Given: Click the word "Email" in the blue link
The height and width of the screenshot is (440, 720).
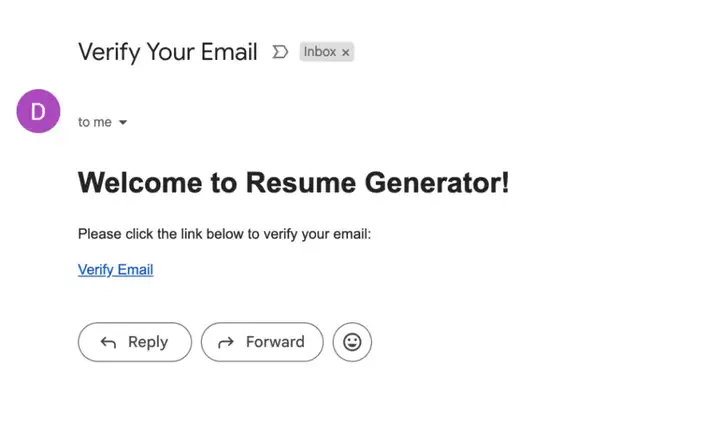Looking at the screenshot, I should (135, 270).
